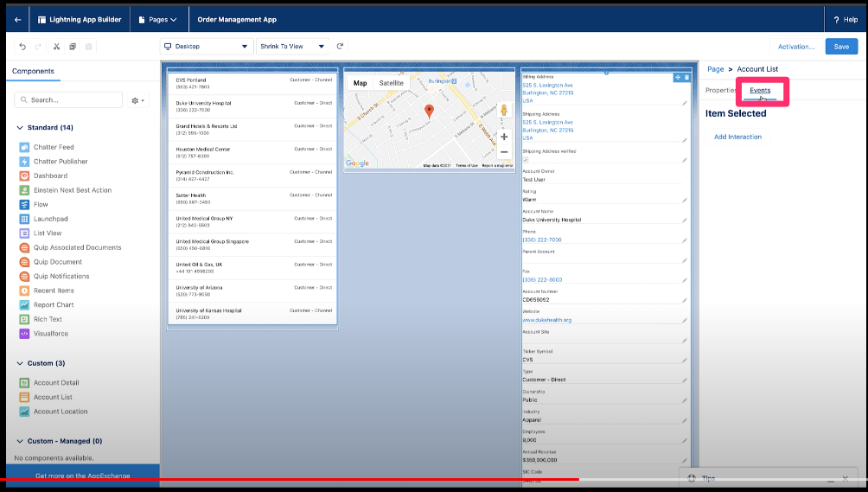The image size is (868, 492).
Task: Click the component Search field
Action: click(x=68, y=99)
